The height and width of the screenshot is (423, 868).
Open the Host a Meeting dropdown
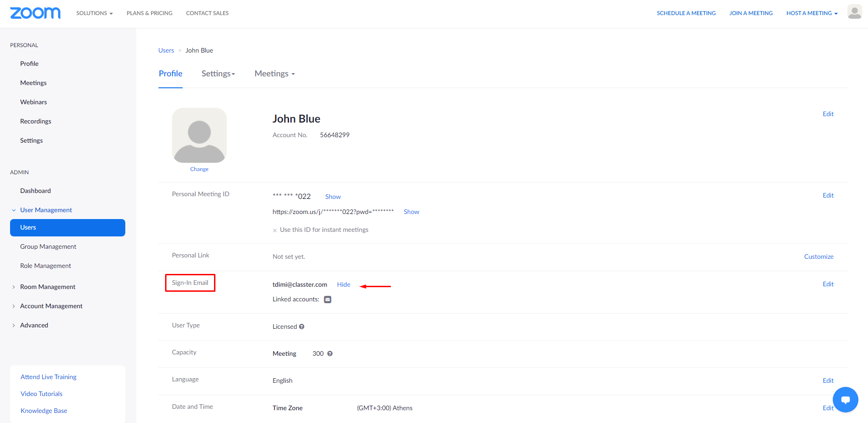812,13
